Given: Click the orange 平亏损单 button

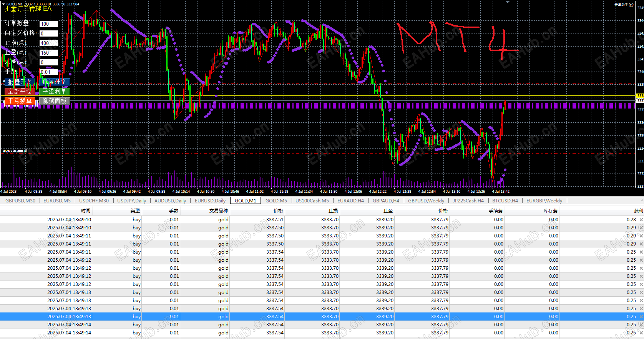Looking at the screenshot, I should point(20,101).
